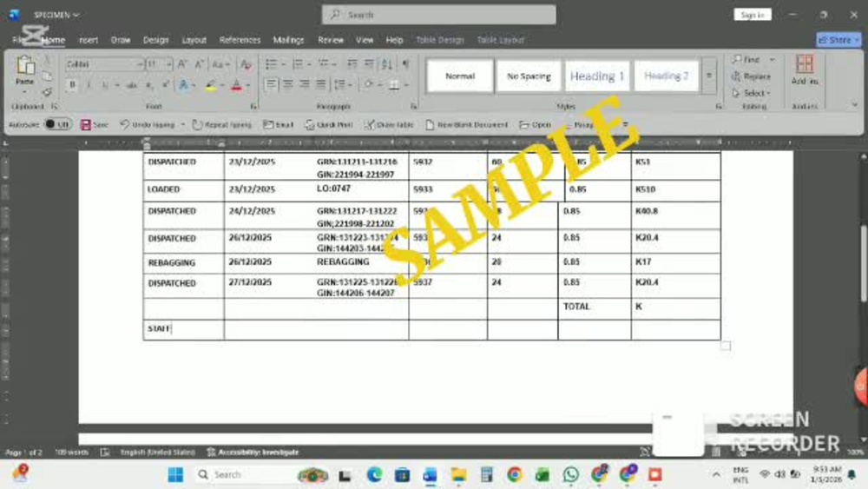Screen dimensions: 868x489
Task: Toggle the AutoSave switch
Action: [x=57, y=124]
